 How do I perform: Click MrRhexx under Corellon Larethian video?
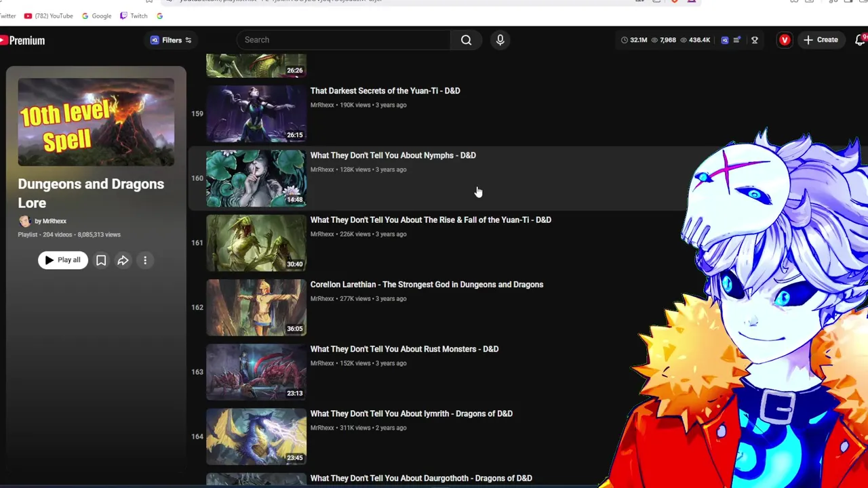coord(322,299)
